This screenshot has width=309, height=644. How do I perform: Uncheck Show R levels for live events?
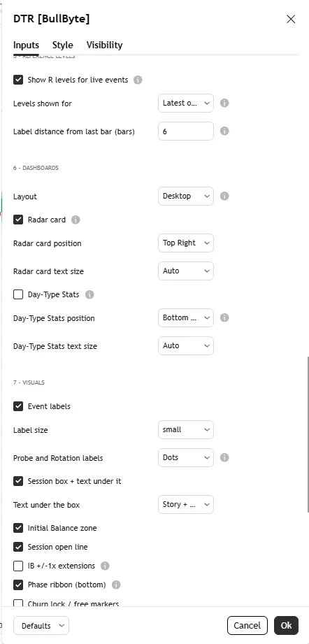[x=18, y=80]
